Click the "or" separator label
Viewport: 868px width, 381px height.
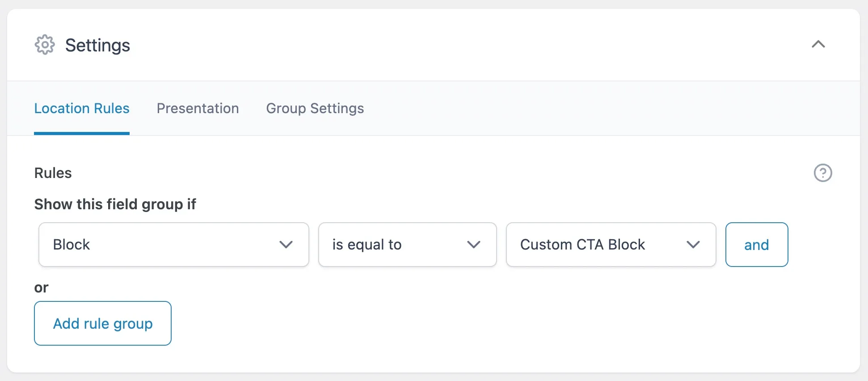[x=41, y=288]
